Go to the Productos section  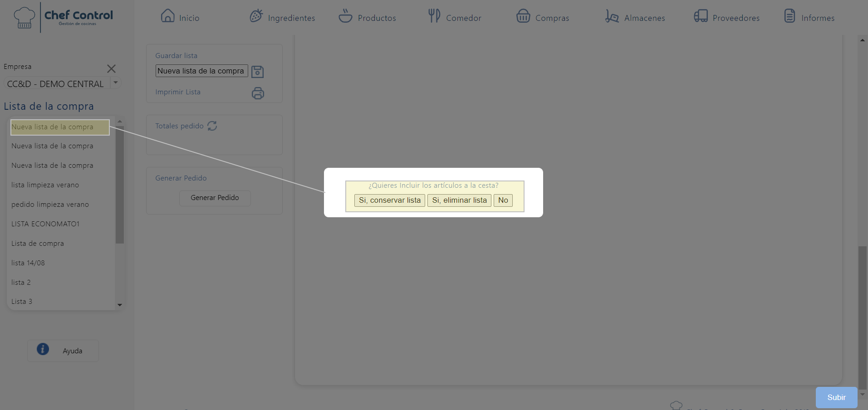point(368,17)
